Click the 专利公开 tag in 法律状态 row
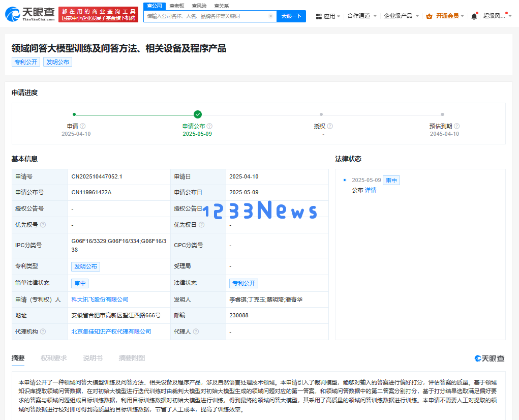The width and height of the screenshot is (519, 420). (x=243, y=283)
